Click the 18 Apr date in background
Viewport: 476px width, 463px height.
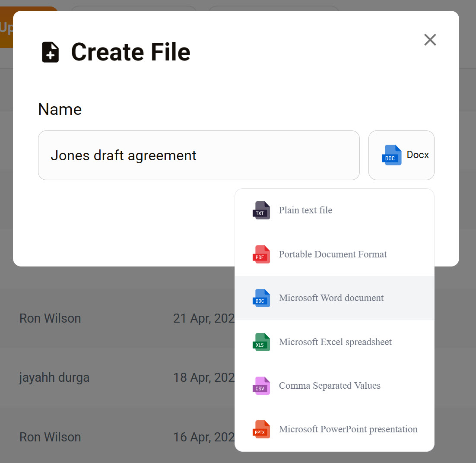(x=204, y=377)
